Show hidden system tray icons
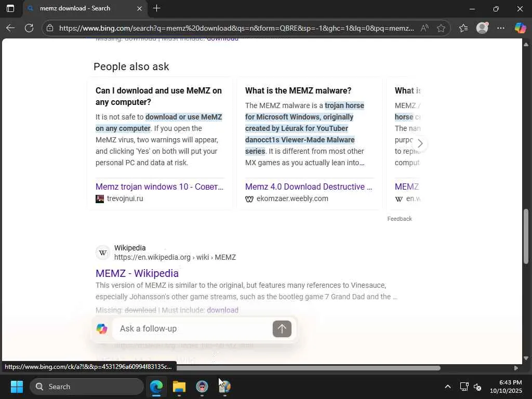The image size is (532, 399). click(447, 387)
